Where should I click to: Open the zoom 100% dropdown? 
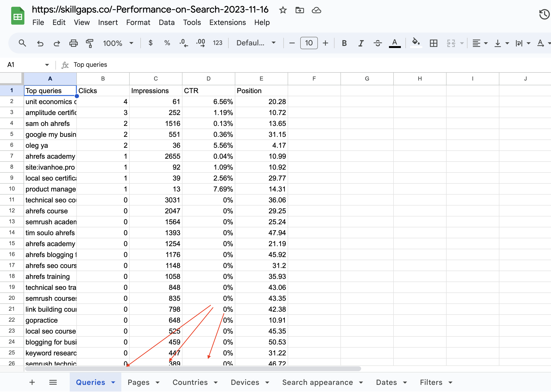[118, 43]
